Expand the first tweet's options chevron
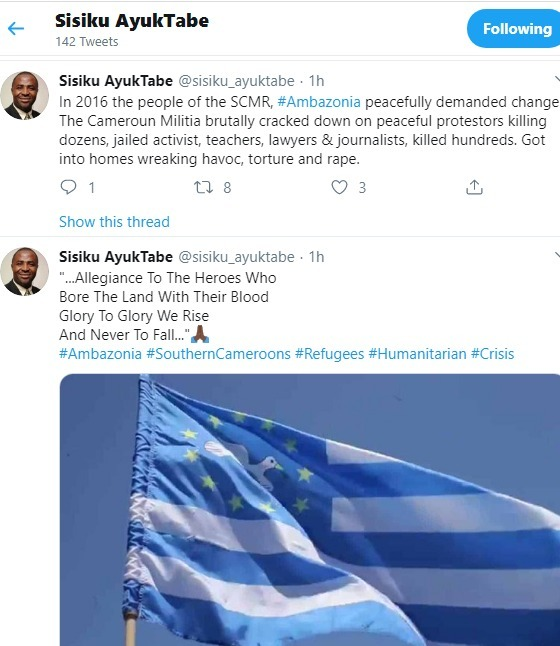 point(557,79)
